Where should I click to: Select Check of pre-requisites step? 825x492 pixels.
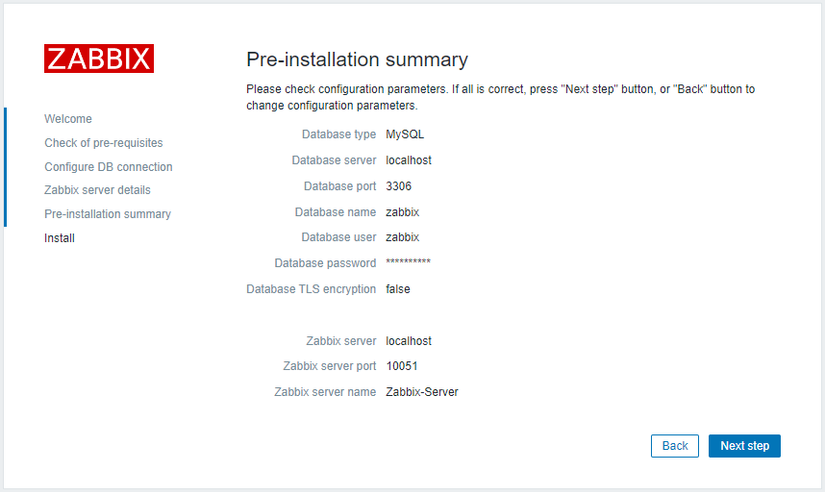pos(103,143)
